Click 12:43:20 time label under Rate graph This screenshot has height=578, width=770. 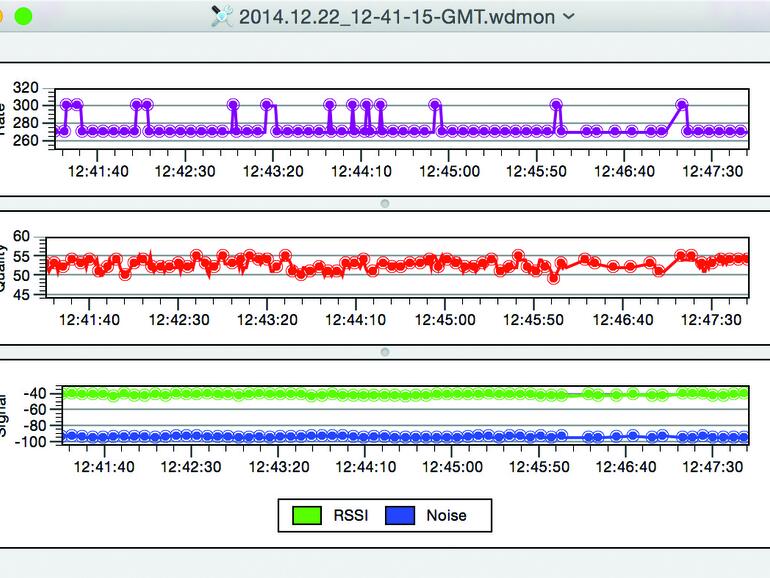coord(273,171)
